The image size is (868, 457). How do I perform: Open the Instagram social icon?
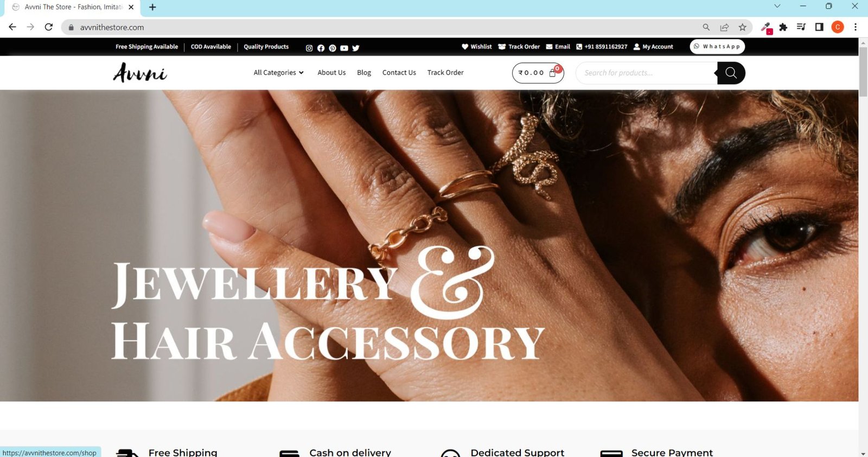[x=309, y=48]
